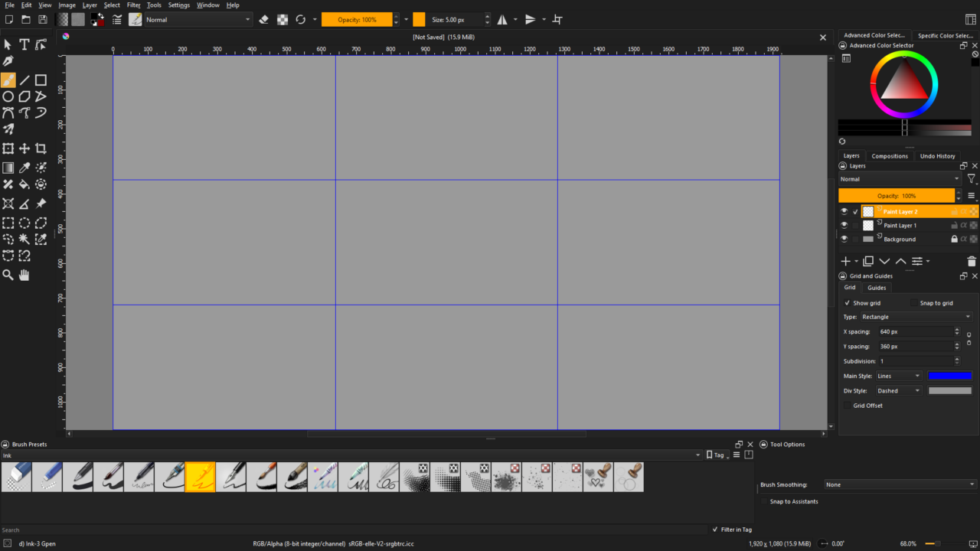Image resolution: width=980 pixels, height=551 pixels.
Task: Switch to the Transform tool
Action: point(8,148)
